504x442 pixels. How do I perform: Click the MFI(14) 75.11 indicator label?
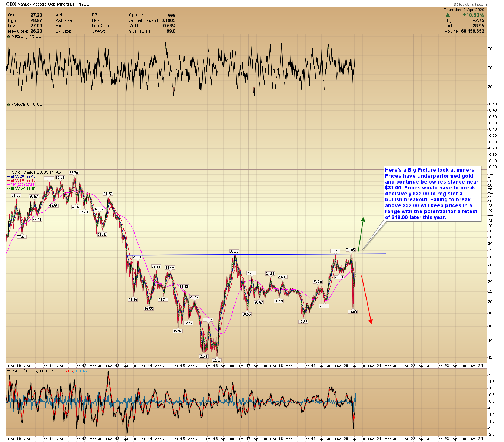click(26, 37)
